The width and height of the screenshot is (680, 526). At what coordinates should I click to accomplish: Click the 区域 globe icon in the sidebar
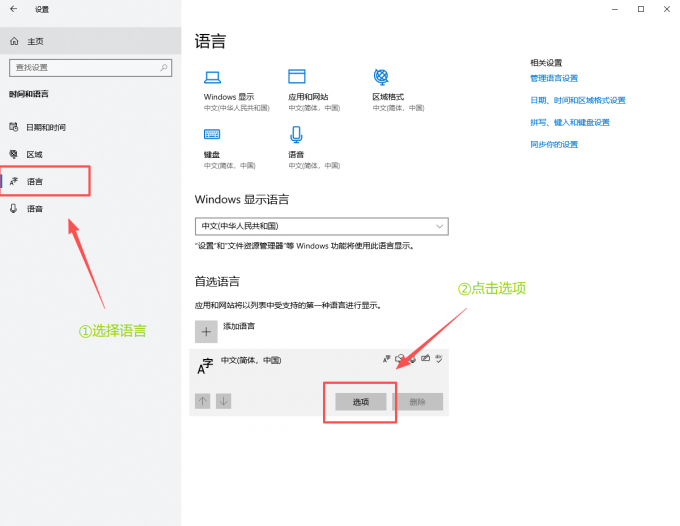click(14, 154)
